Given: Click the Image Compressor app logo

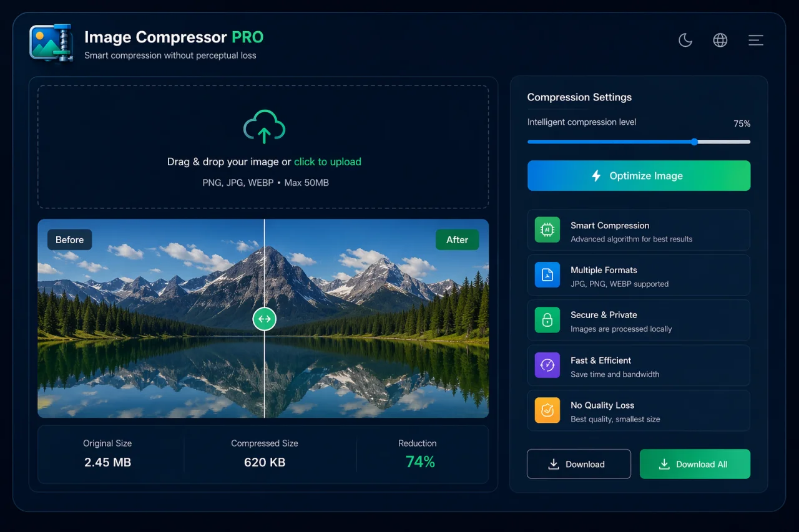Looking at the screenshot, I should coord(51,43).
